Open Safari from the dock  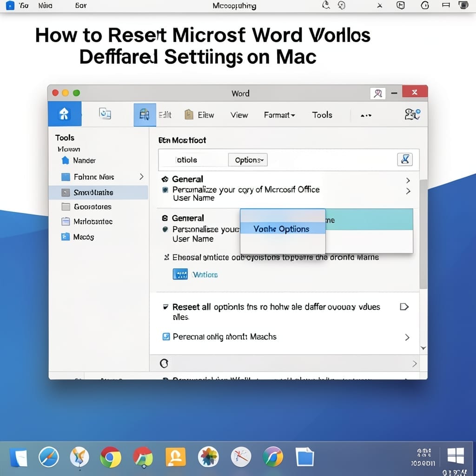click(x=48, y=457)
